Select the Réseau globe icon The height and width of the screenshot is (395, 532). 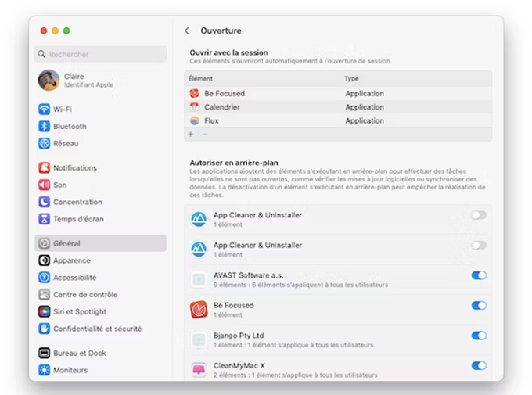tap(45, 144)
